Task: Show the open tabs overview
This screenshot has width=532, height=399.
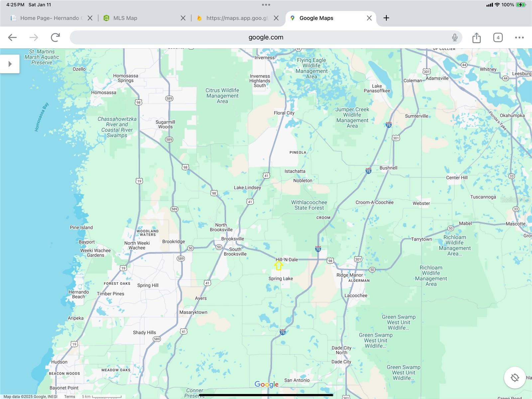Action: pyautogui.click(x=498, y=38)
